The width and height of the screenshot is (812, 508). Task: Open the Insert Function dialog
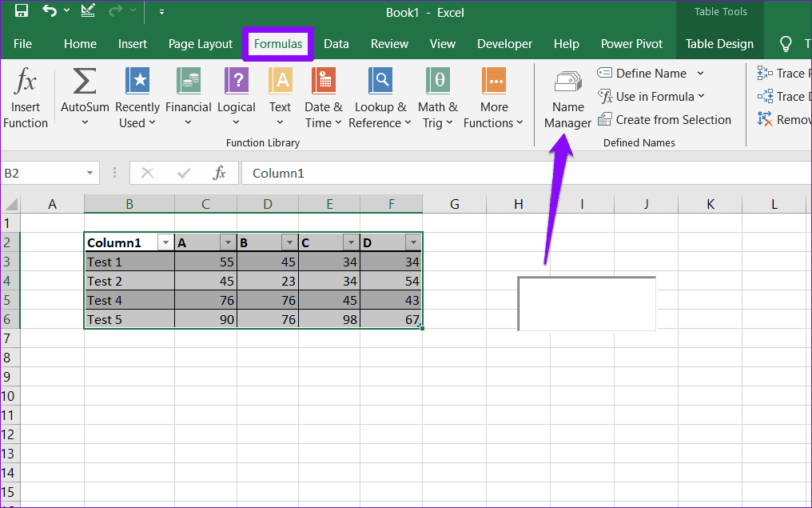[26, 96]
